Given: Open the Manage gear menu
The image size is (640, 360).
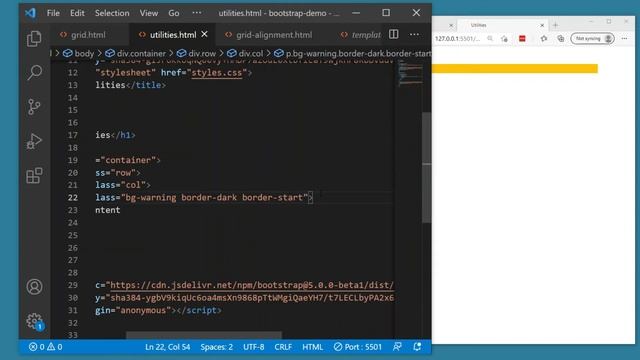Looking at the screenshot, I should pyautogui.click(x=34, y=321).
